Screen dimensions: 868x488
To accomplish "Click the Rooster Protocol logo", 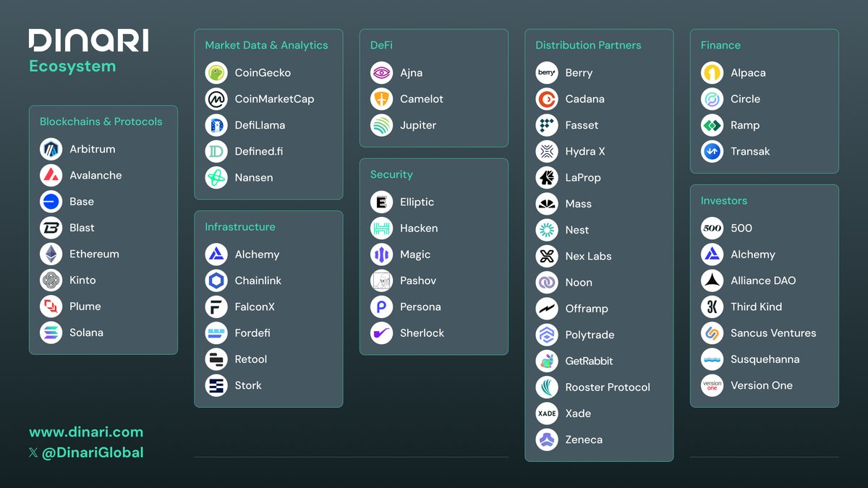I will [546, 387].
